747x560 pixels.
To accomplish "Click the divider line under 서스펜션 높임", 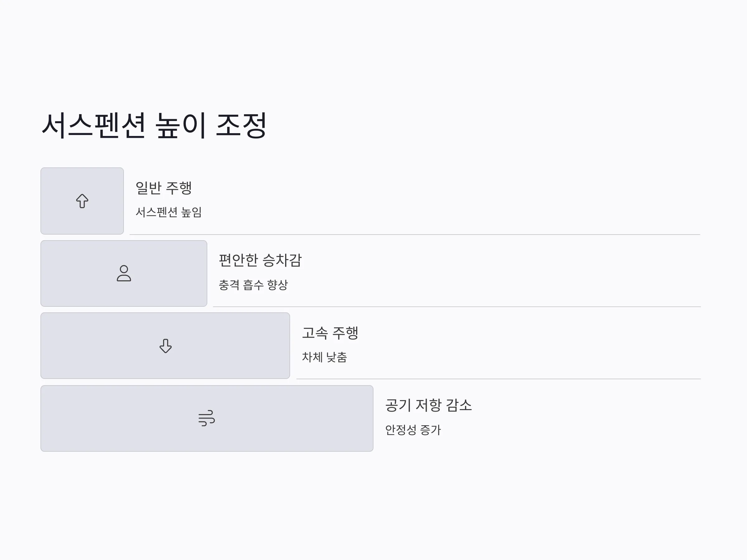I will (415, 234).
